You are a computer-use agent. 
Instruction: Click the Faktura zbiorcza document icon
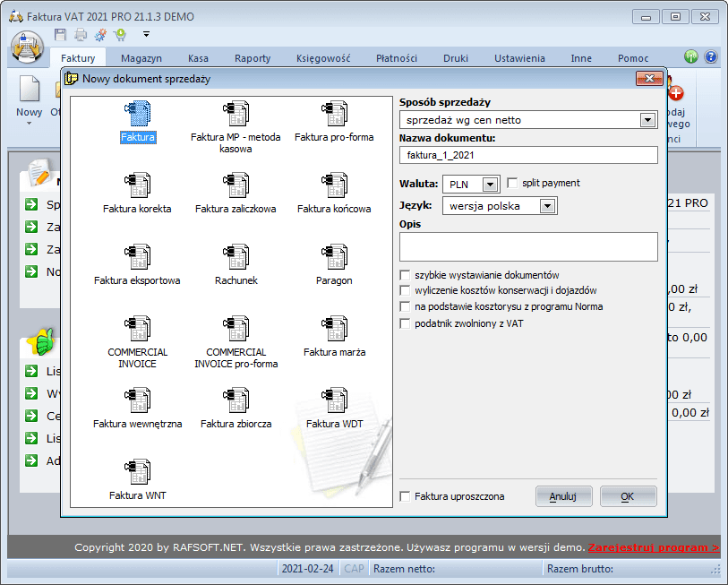[x=236, y=400]
